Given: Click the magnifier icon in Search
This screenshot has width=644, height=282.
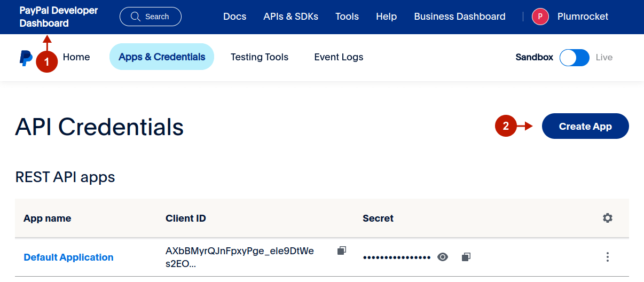Looking at the screenshot, I should click(136, 17).
